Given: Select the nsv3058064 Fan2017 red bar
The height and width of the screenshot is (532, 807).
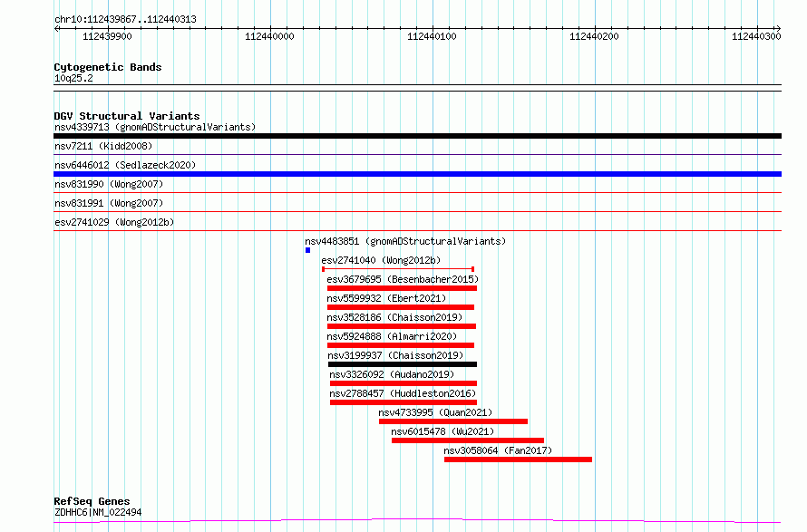Looking at the screenshot, I should (518, 459).
